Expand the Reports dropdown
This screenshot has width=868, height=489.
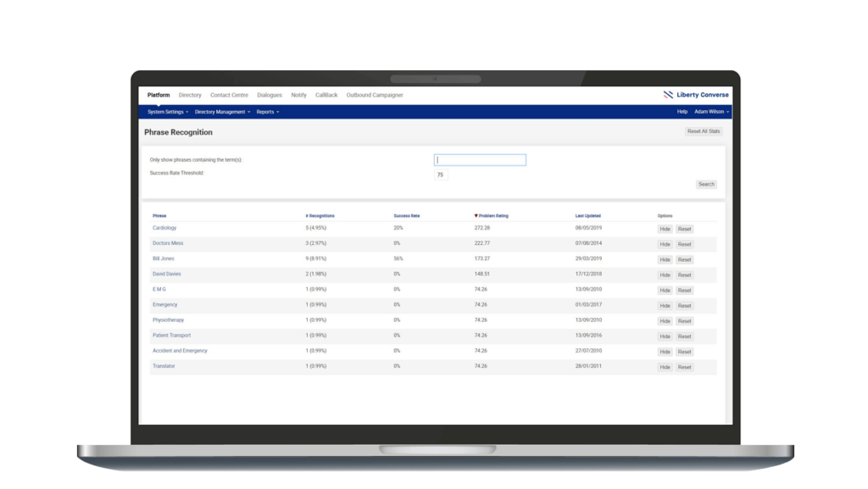click(265, 111)
